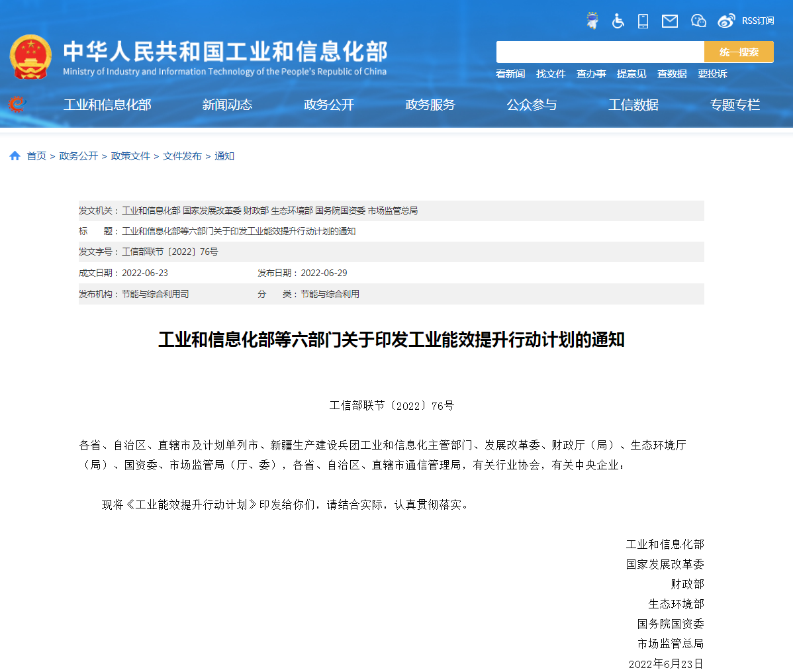Open the 要投诉 quick link

(x=712, y=74)
